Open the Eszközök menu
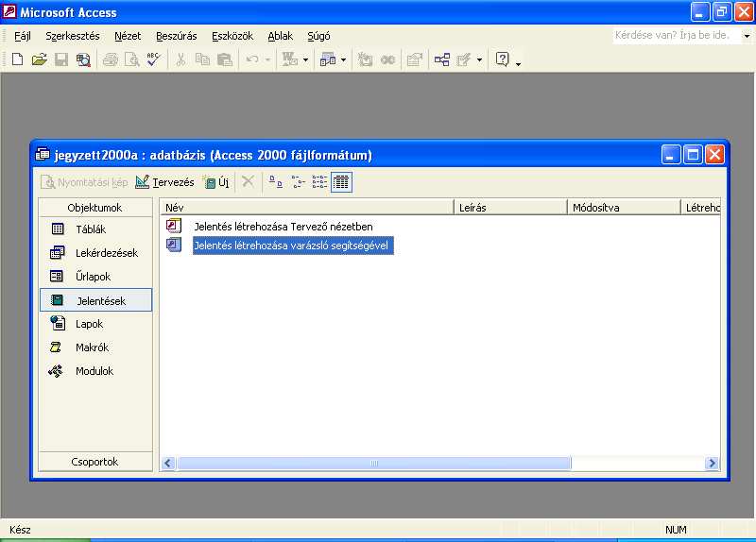 tap(232, 36)
